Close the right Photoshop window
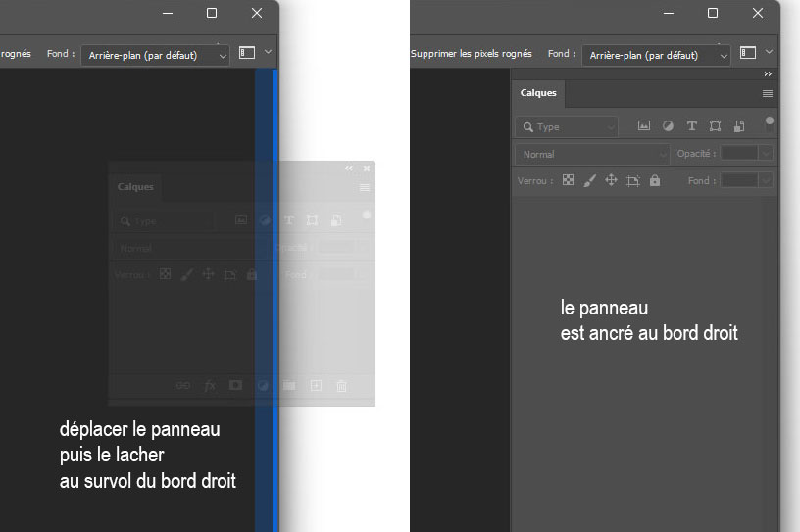This screenshot has height=532, width=800. coord(758,14)
